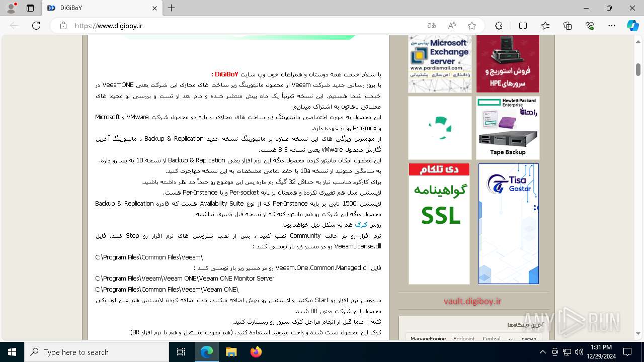Open File Explorer from the taskbar
Image resolution: width=644 pixels, height=362 pixels.
pyautogui.click(x=231, y=352)
